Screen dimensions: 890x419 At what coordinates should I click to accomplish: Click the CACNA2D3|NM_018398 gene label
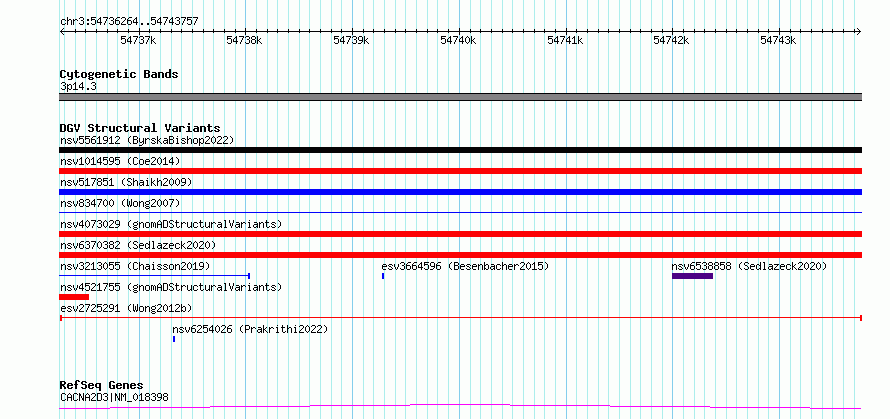click(114, 397)
